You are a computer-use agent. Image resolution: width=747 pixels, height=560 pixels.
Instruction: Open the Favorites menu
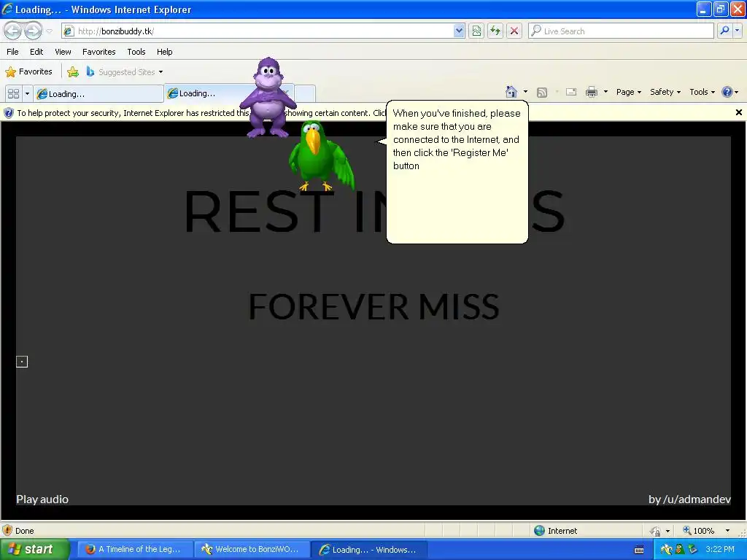click(x=98, y=52)
